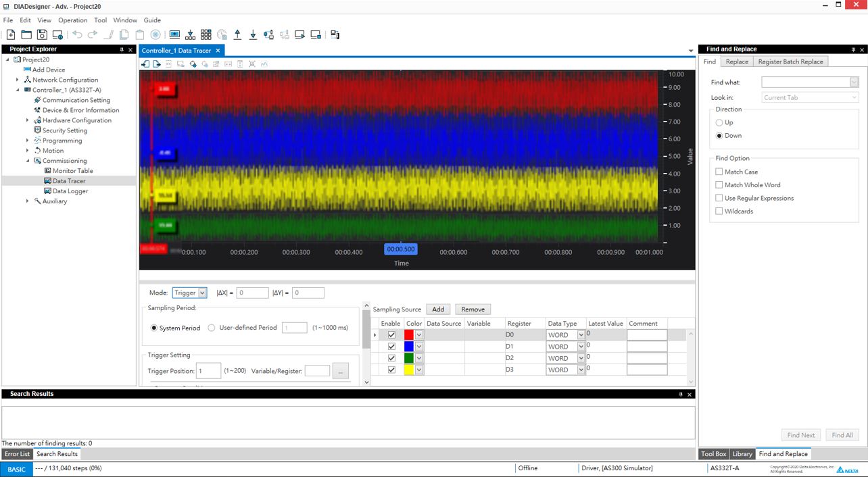Image resolution: width=868 pixels, height=477 pixels.
Task: Uncheck the Enable box for register D0
Action: (x=391, y=335)
